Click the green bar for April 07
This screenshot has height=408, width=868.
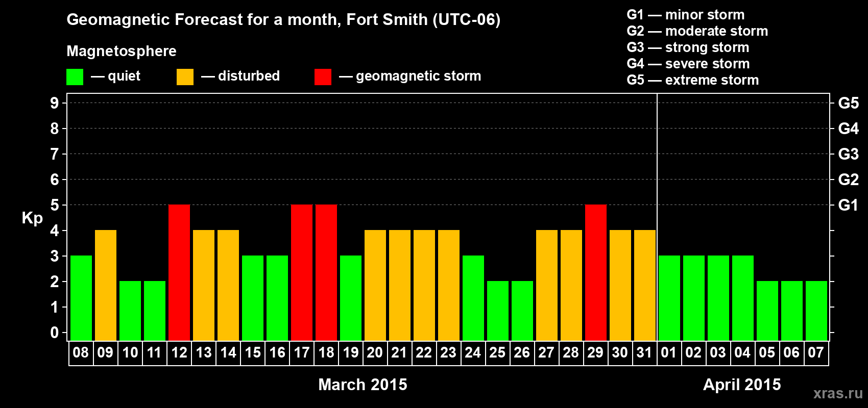(816, 311)
